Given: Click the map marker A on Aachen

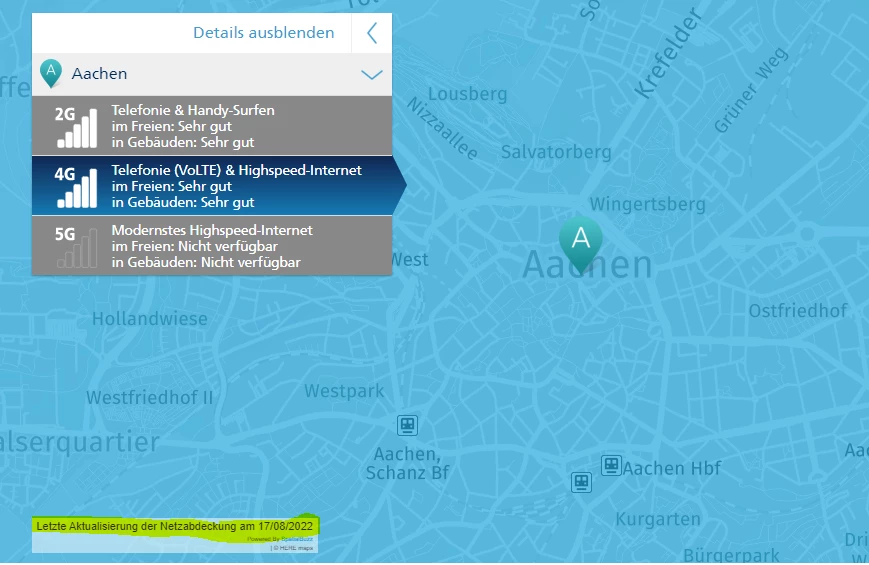Looking at the screenshot, I should point(580,244).
